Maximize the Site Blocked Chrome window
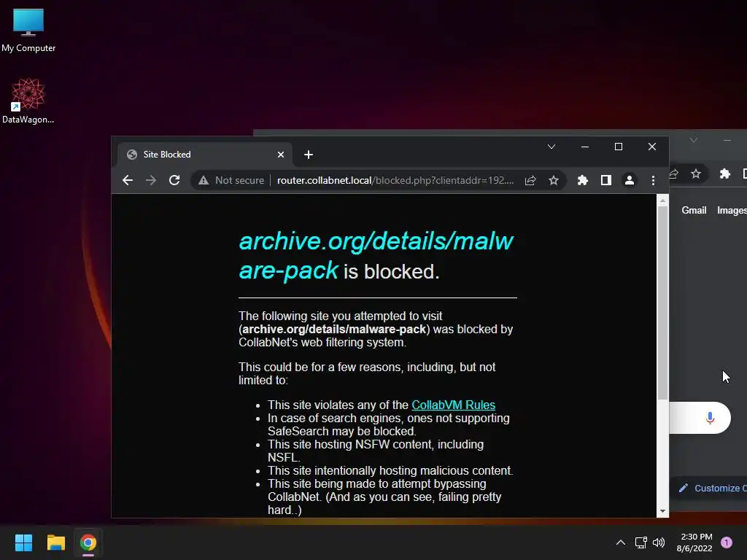747x560 pixels. point(619,147)
